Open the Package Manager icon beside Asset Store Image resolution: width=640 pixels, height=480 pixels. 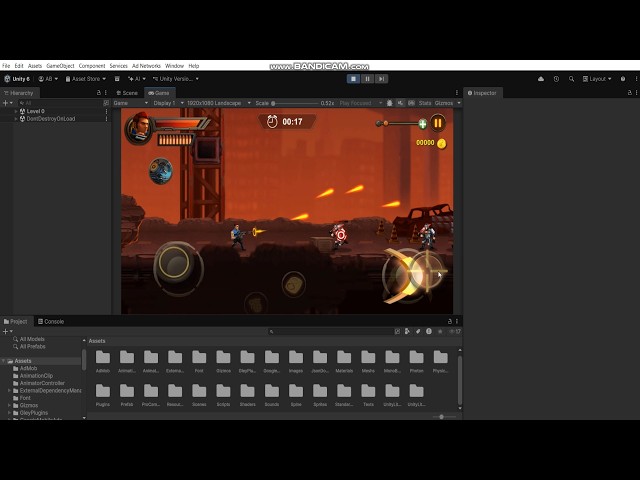click(117, 79)
